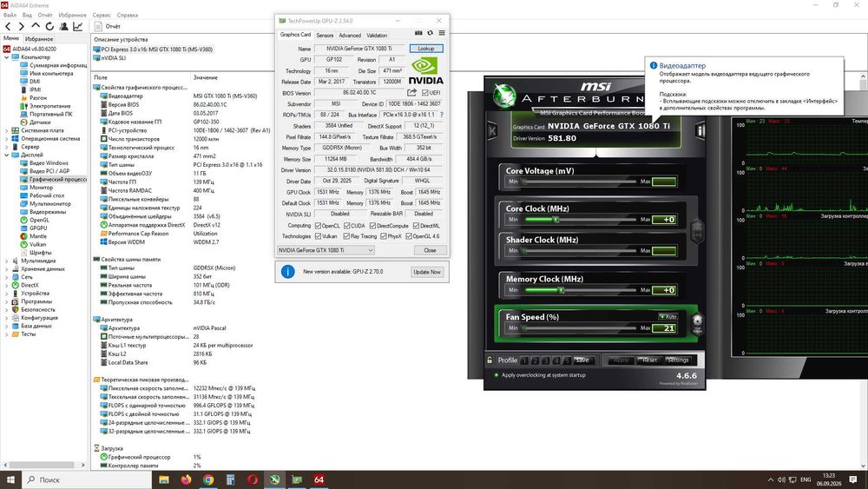This screenshot has width=868, height=489.
Task: Click AIDA64 refresh toolbar icon
Action: (x=49, y=26)
